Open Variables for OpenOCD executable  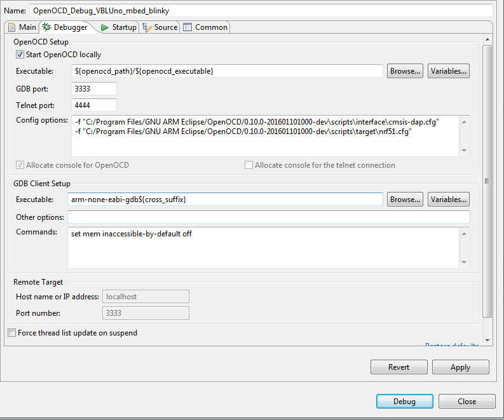tap(449, 71)
